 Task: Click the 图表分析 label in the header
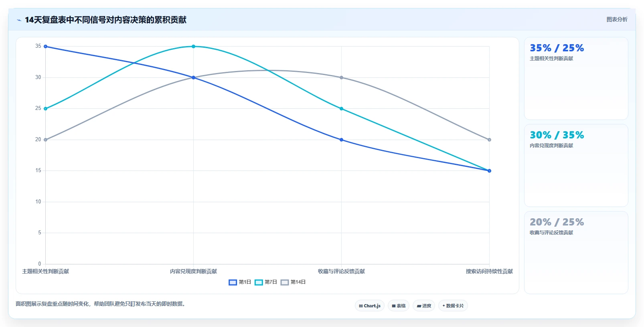[x=617, y=19]
